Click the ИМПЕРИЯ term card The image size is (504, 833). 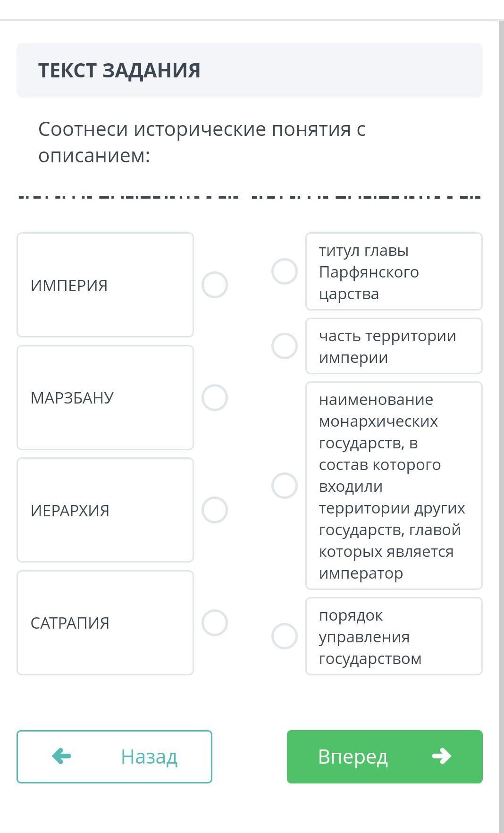pyautogui.click(x=105, y=285)
